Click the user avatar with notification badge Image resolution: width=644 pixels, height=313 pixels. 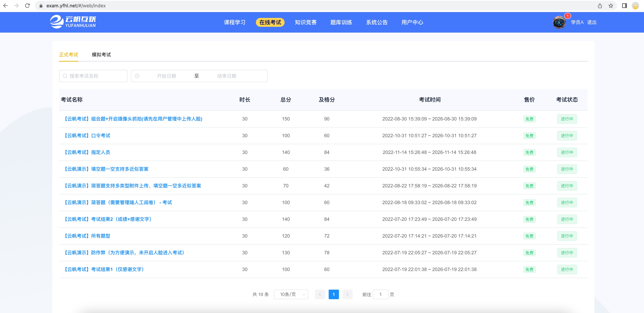[559, 22]
